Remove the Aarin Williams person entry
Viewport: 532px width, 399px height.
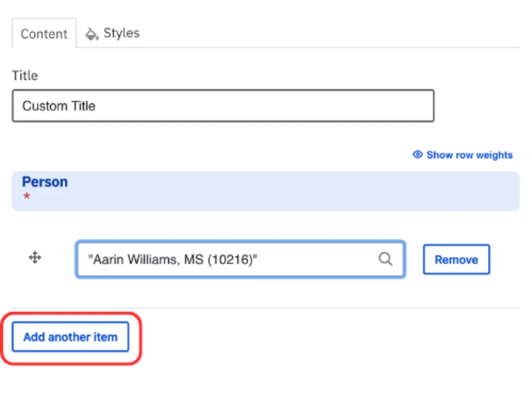pos(456,259)
